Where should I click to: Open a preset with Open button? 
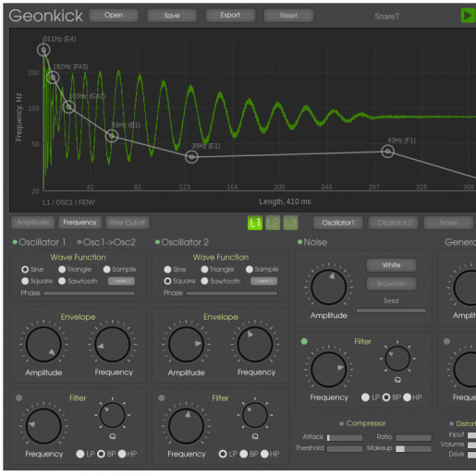point(114,16)
